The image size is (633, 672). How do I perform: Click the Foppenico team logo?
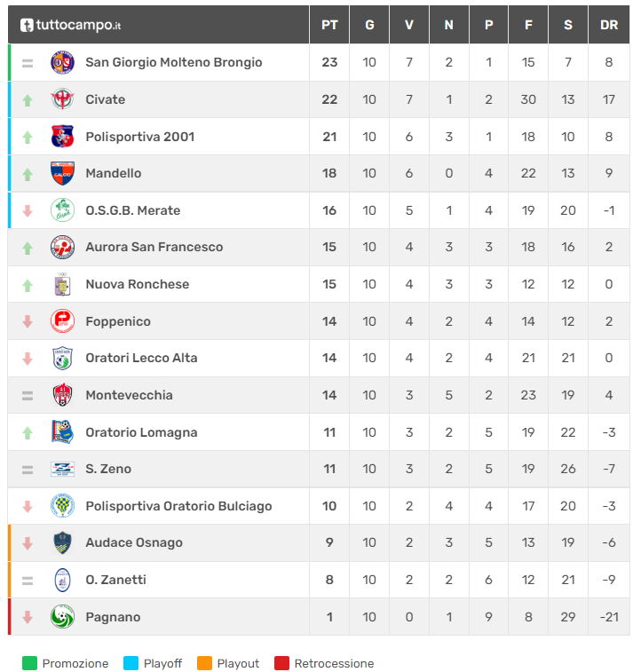pos(62,321)
